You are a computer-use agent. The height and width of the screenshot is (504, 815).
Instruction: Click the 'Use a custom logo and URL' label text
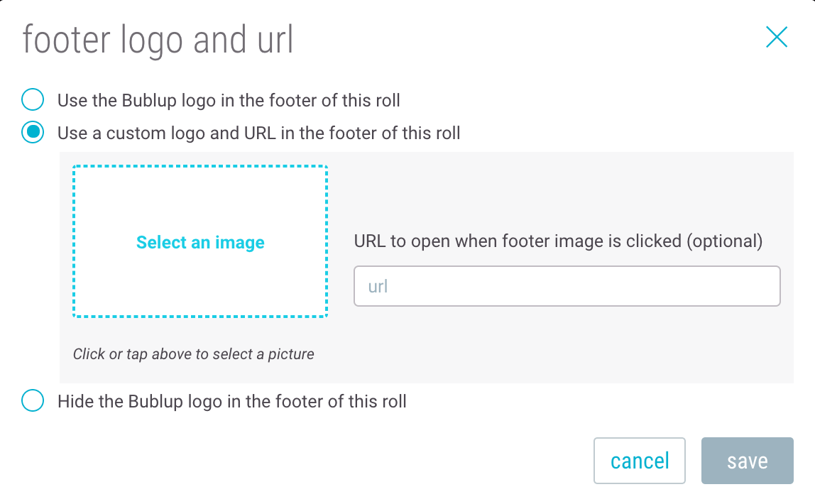(259, 133)
